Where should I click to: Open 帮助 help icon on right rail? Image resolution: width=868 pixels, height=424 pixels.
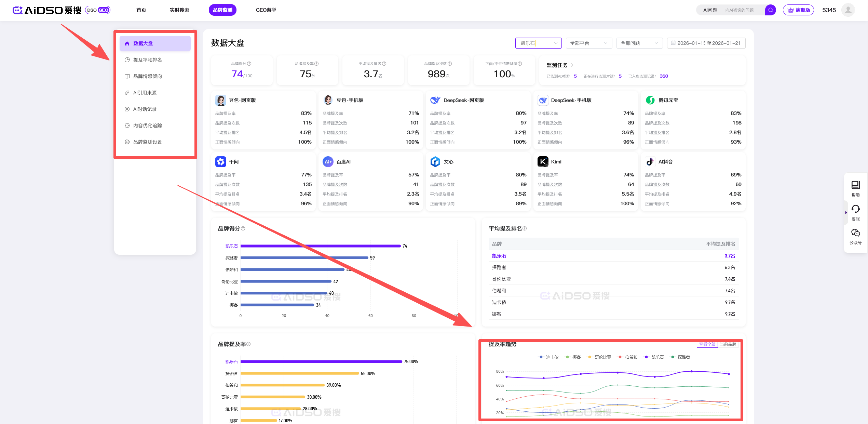(x=855, y=185)
